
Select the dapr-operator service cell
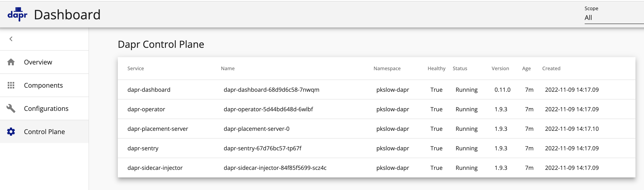point(146,109)
